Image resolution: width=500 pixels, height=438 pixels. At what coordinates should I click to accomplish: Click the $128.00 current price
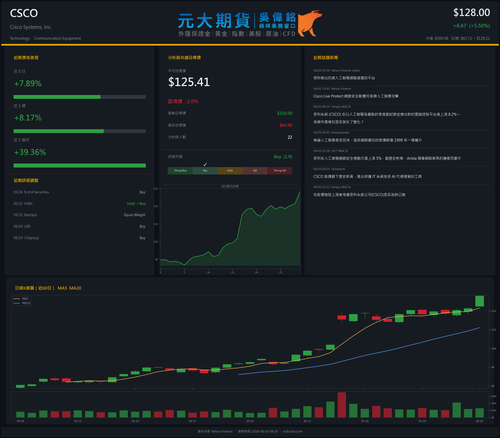click(471, 13)
